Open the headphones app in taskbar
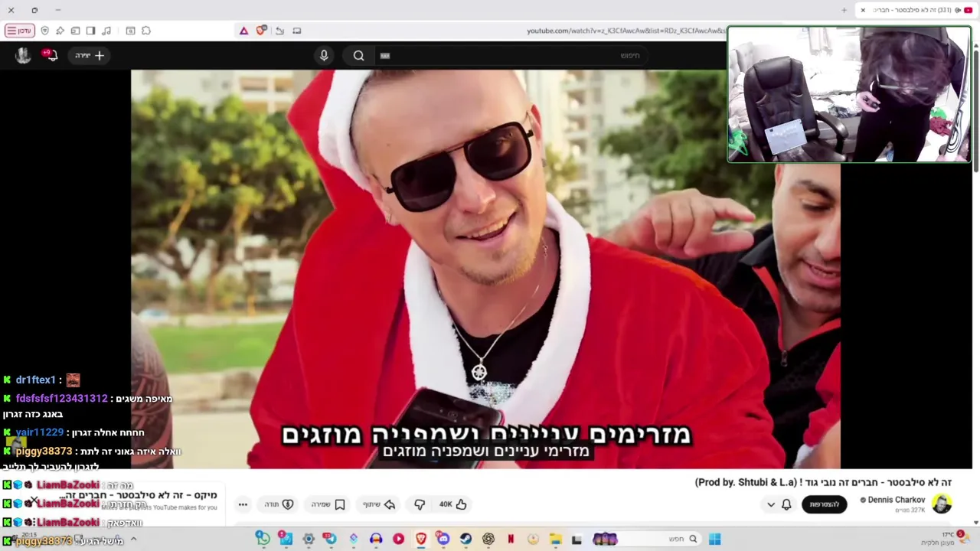Viewport: 980px width, 551px height. pyautogui.click(x=376, y=540)
